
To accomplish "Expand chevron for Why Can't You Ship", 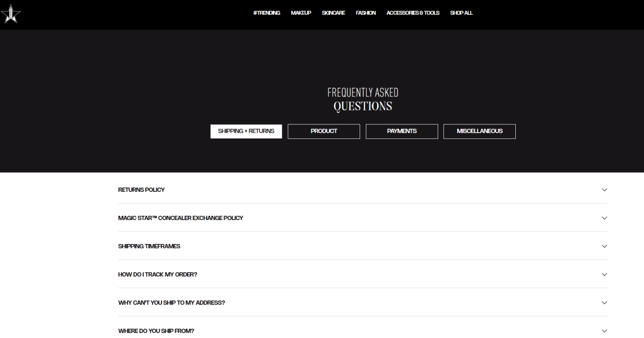I will (604, 303).
